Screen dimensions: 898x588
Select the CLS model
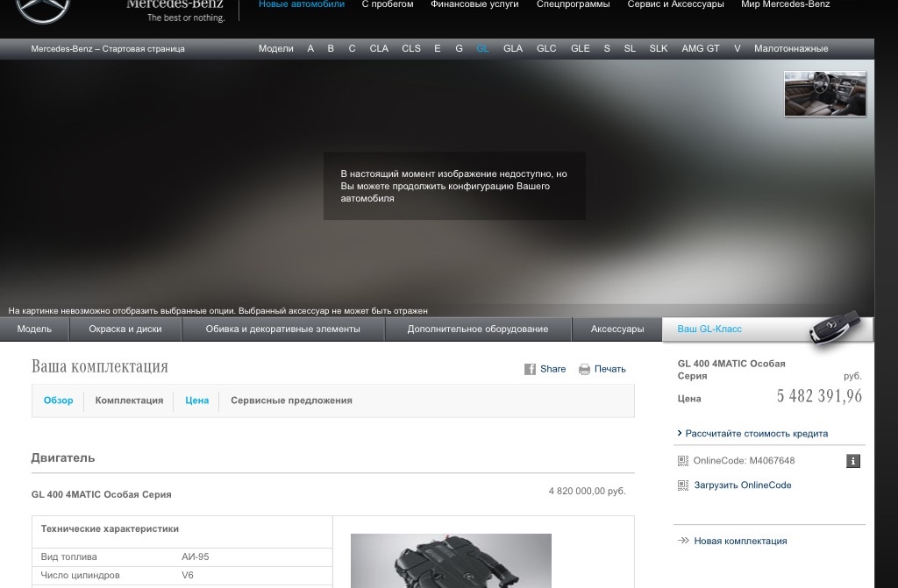pyautogui.click(x=411, y=49)
